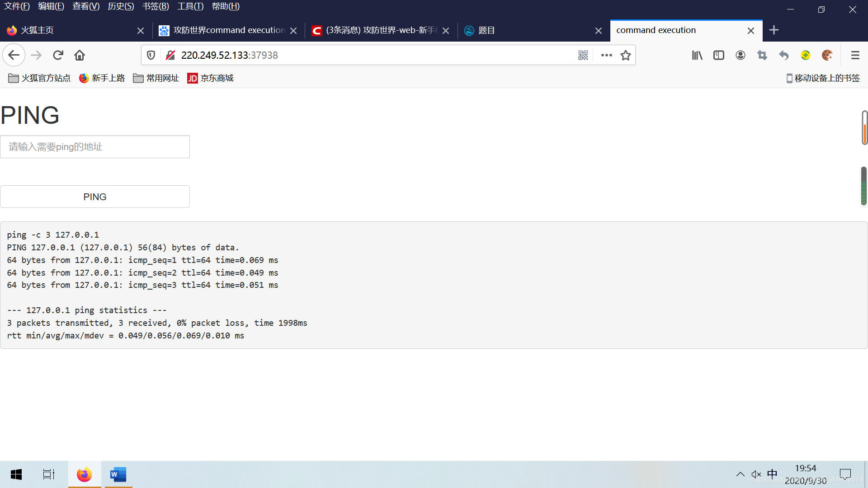Screen dimensions: 868x488
Task: Click the QR code icon in address bar
Action: pos(583,55)
